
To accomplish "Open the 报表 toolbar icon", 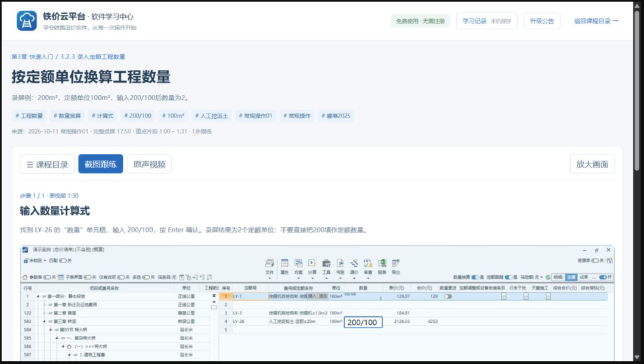I will click(382, 263).
